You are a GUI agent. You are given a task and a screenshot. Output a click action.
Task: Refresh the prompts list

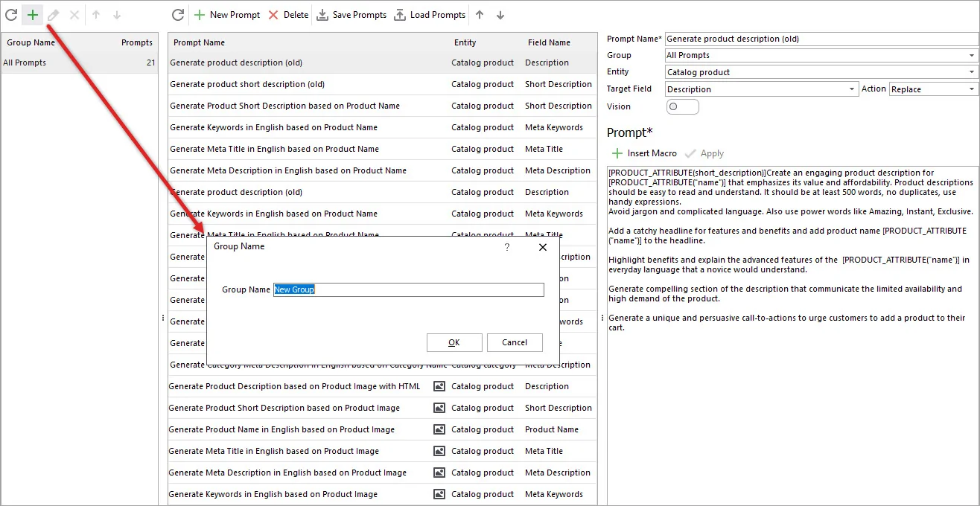pos(177,15)
